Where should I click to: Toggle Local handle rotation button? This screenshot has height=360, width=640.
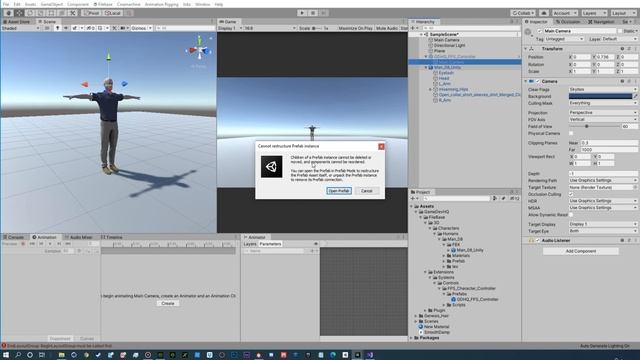click(x=113, y=13)
